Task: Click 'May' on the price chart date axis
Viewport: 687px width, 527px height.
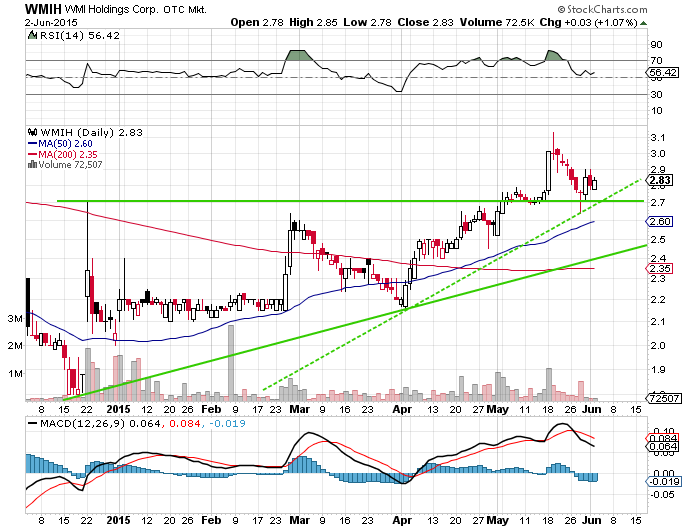Action: click(x=498, y=409)
